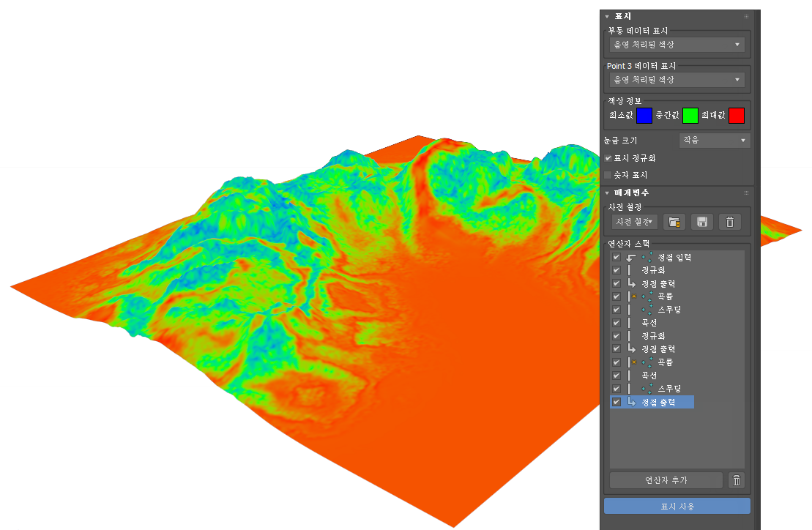812x530 pixels.
Task: Collapse the 매개변수 rollout
Action: (x=607, y=193)
